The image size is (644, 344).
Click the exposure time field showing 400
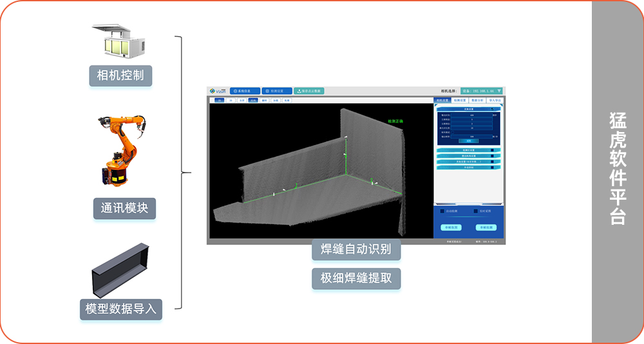(x=471, y=115)
